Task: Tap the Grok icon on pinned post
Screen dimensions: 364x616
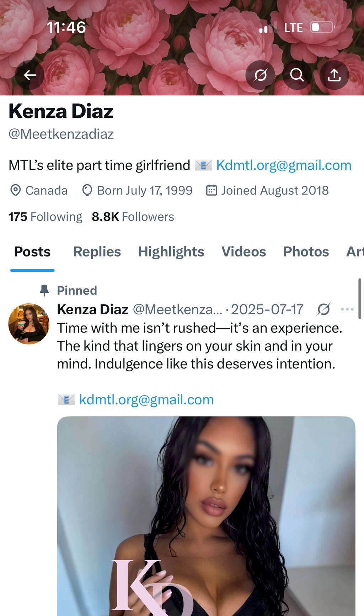Action: pos(323,309)
